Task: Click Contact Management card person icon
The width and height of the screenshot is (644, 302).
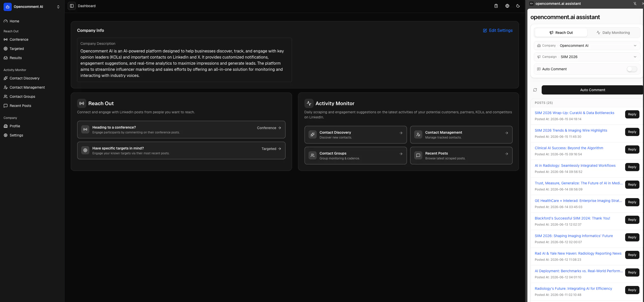Action: pyautogui.click(x=418, y=134)
